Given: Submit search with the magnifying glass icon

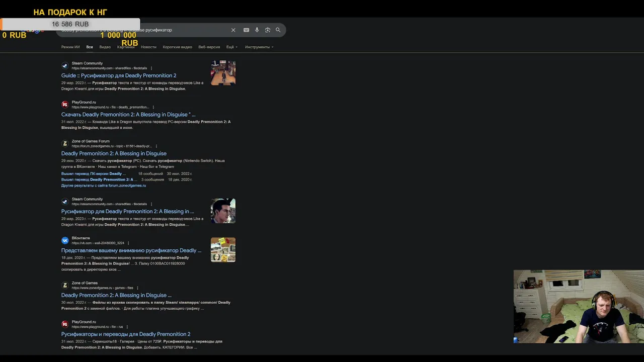Looking at the screenshot, I should coord(278,30).
